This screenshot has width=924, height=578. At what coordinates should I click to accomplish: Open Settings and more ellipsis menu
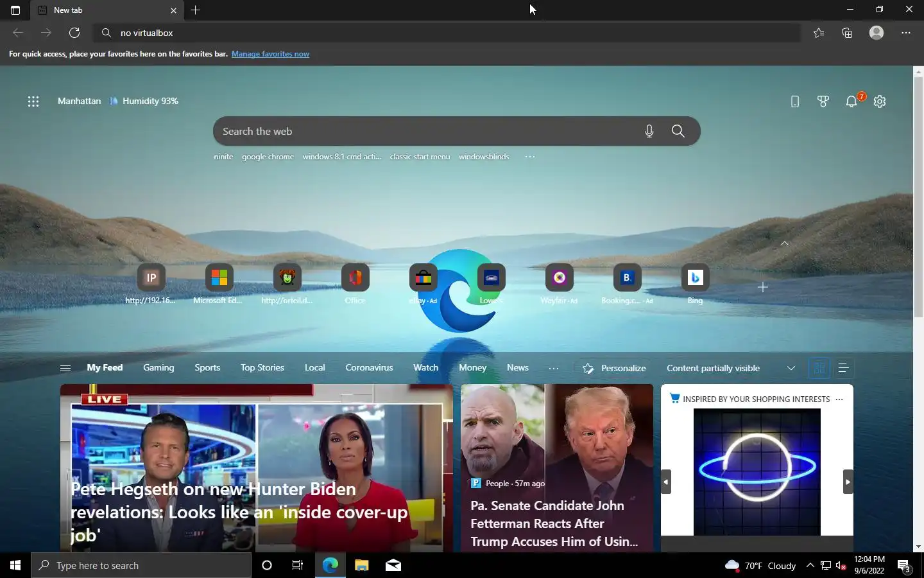(x=906, y=33)
